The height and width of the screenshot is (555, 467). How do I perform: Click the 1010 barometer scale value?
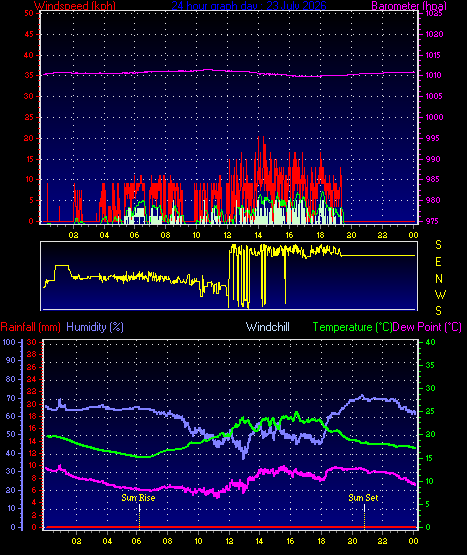click(433, 75)
